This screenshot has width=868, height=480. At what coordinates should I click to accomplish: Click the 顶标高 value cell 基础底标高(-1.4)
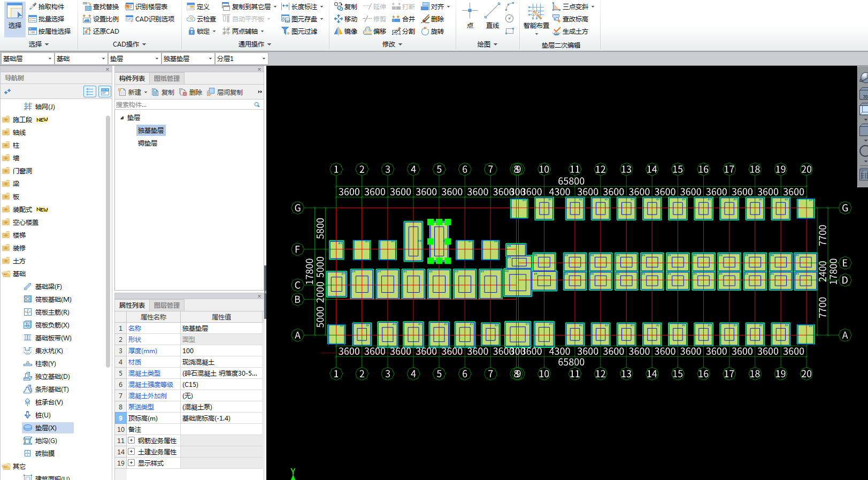pyautogui.click(x=221, y=418)
